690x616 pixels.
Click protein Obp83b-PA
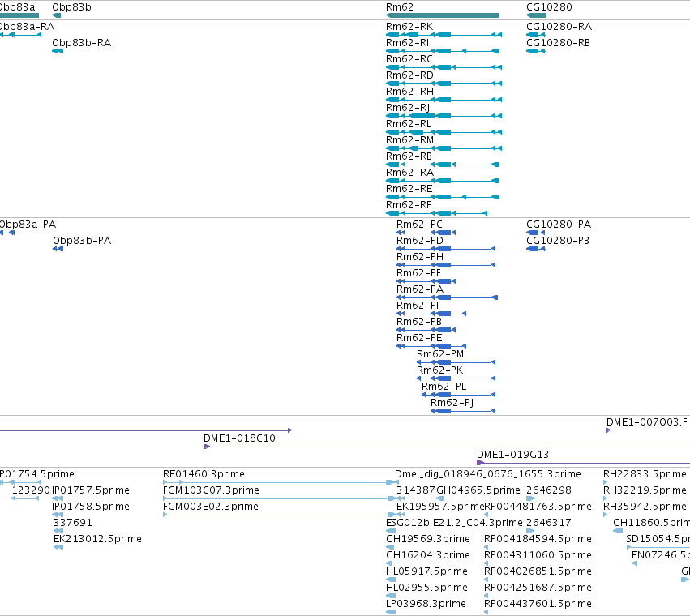pyautogui.click(x=58, y=249)
